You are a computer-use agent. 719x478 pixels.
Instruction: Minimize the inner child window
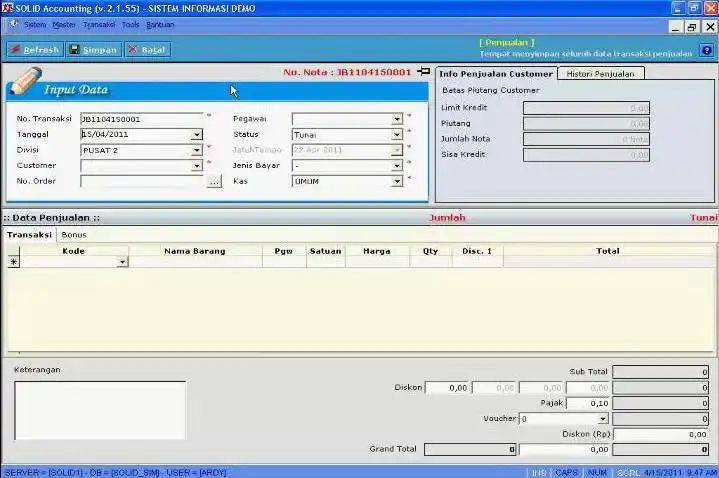pos(675,27)
